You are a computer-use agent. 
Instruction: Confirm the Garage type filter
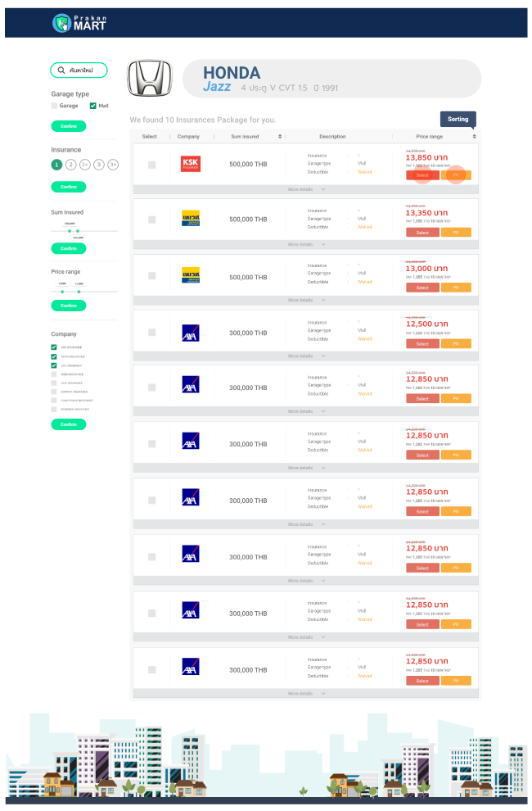(69, 126)
